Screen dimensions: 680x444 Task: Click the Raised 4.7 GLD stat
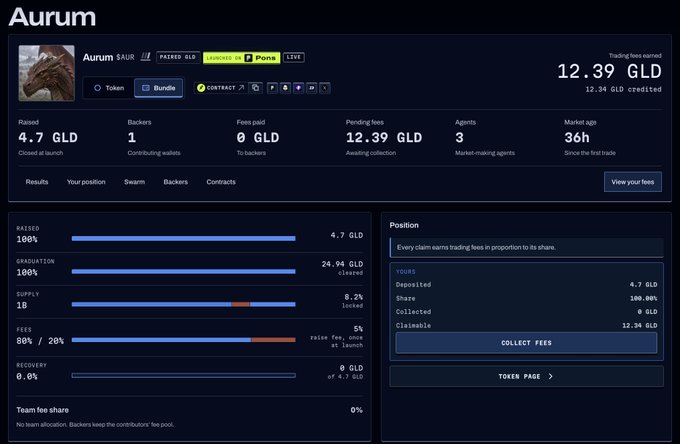tap(48, 137)
